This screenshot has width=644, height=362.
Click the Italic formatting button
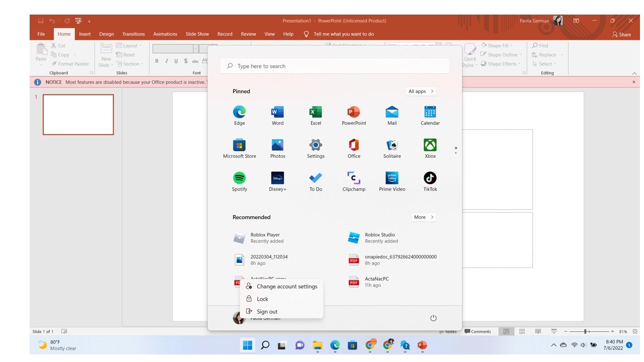(166, 61)
